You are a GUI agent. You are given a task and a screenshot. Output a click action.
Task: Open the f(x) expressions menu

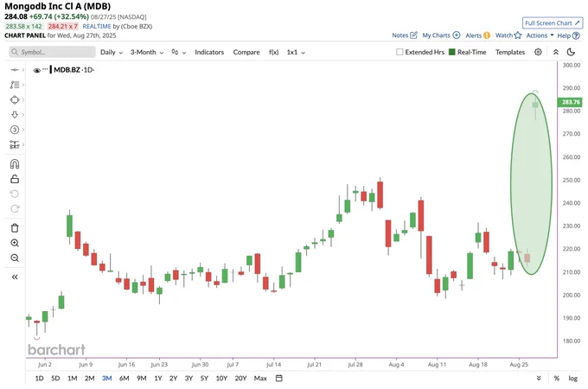pyautogui.click(x=274, y=52)
